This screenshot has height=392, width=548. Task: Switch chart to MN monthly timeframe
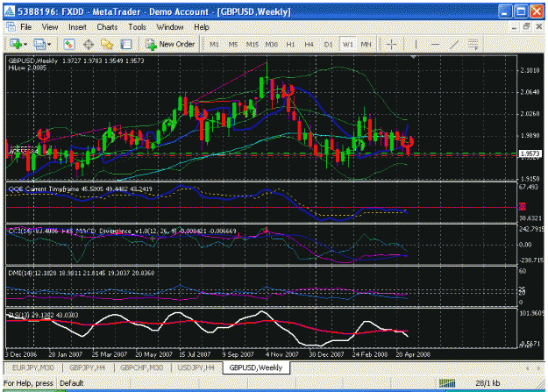(x=366, y=45)
